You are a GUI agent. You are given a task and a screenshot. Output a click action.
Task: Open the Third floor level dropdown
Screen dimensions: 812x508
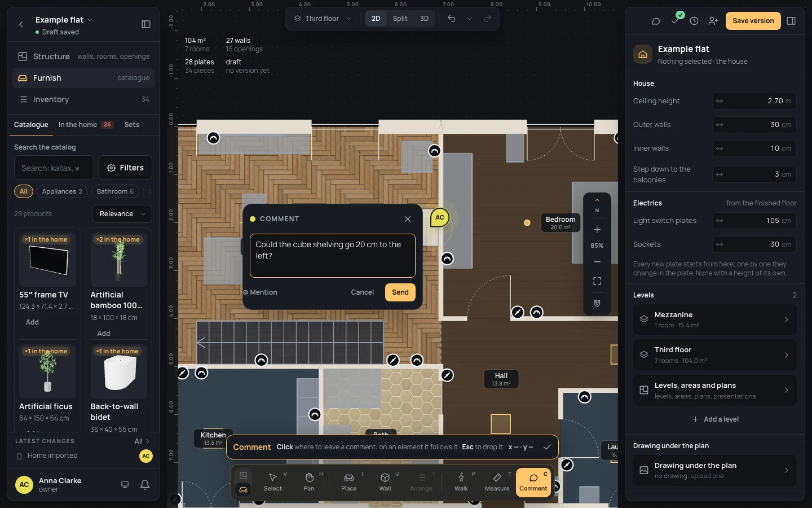(x=323, y=19)
